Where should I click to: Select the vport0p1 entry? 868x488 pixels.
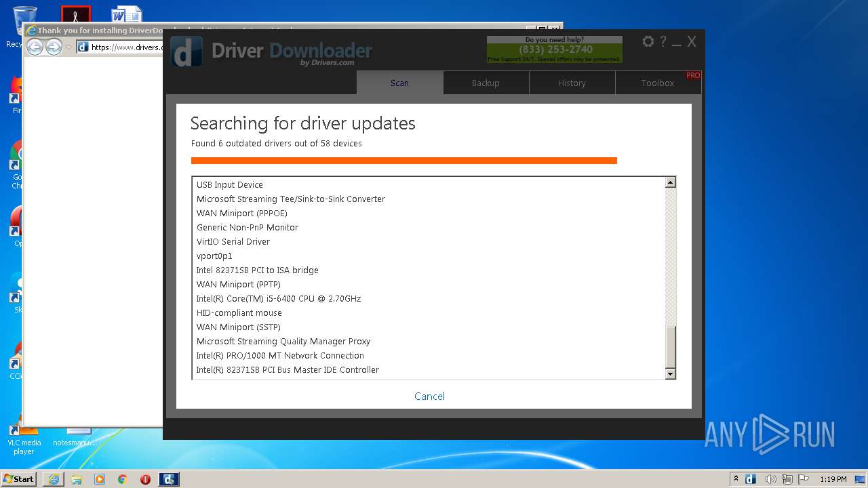click(429, 256)
